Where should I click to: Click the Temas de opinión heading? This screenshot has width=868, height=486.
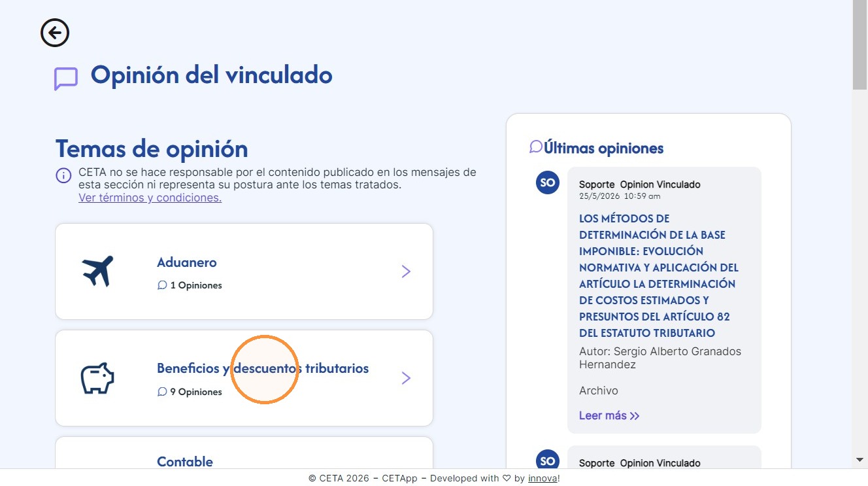[152, 148]
